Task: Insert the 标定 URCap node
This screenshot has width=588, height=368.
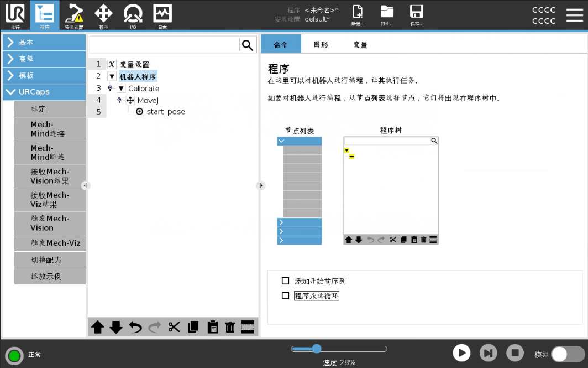Action: coord(50,109)
